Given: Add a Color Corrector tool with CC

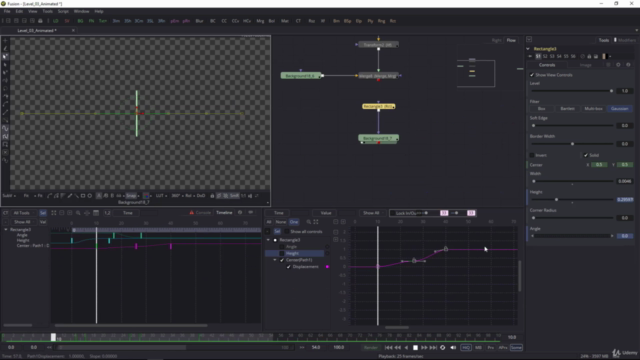Looking at the screenshot, I should pyautogui.click(x=224, y=21).
